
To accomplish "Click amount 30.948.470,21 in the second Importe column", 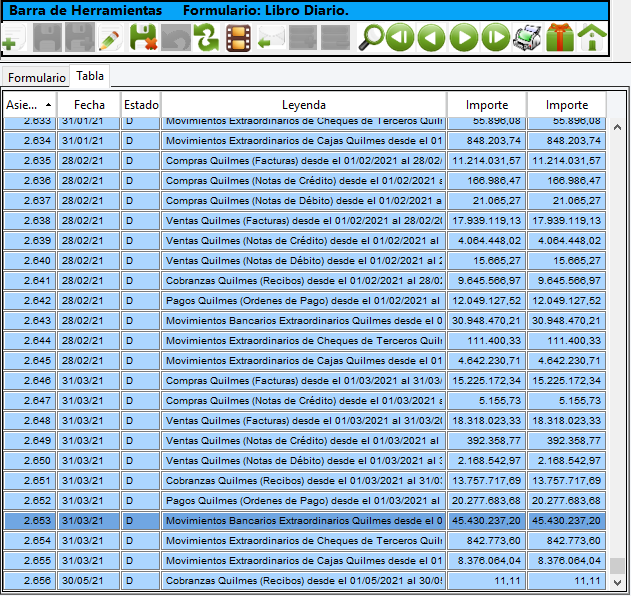I will [x=567, y=321].
